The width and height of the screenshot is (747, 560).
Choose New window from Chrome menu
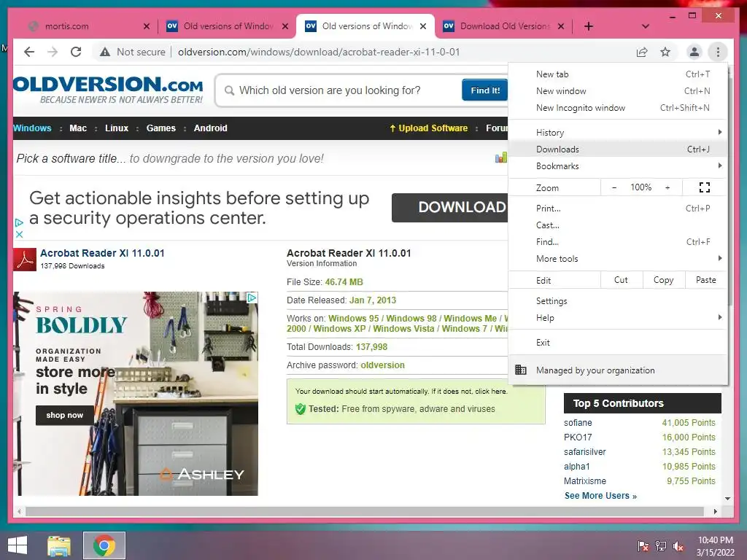click(x=618, y=91)
